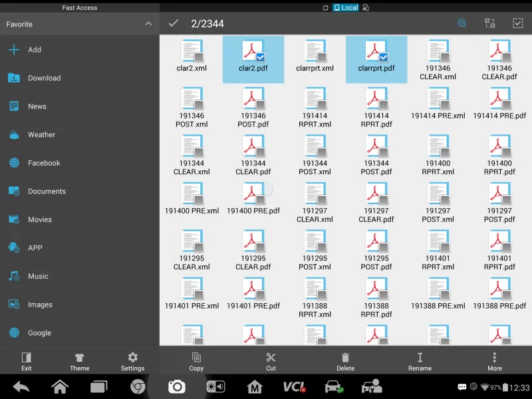532x399 pixels.
Task: Select the clar2.xml file checkbox
Action: click(x=198, y=57)
